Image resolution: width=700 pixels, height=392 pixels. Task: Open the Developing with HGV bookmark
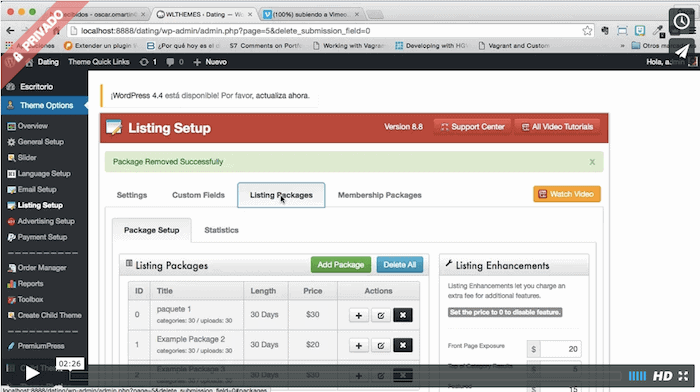(431, 46)
